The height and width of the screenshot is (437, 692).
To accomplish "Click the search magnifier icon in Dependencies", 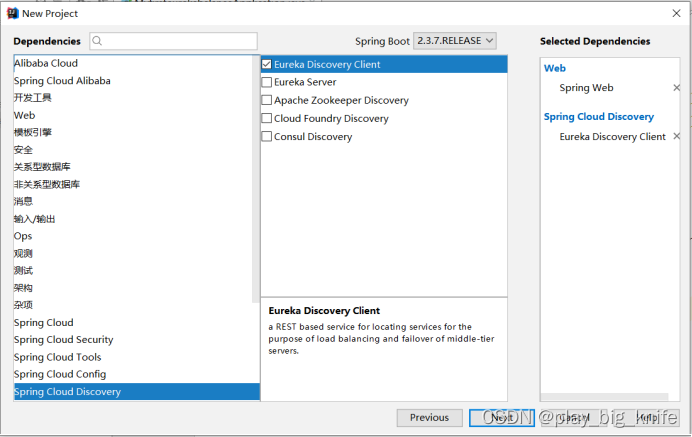I will point(98,41).
